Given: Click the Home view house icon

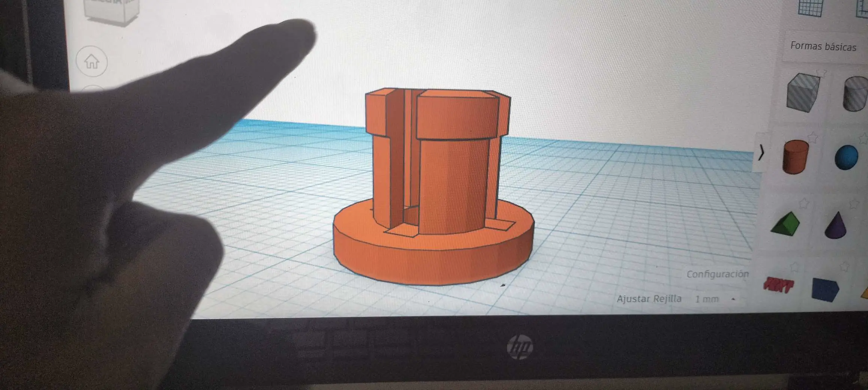Looking at the screenshot, I should coord(92,61).
